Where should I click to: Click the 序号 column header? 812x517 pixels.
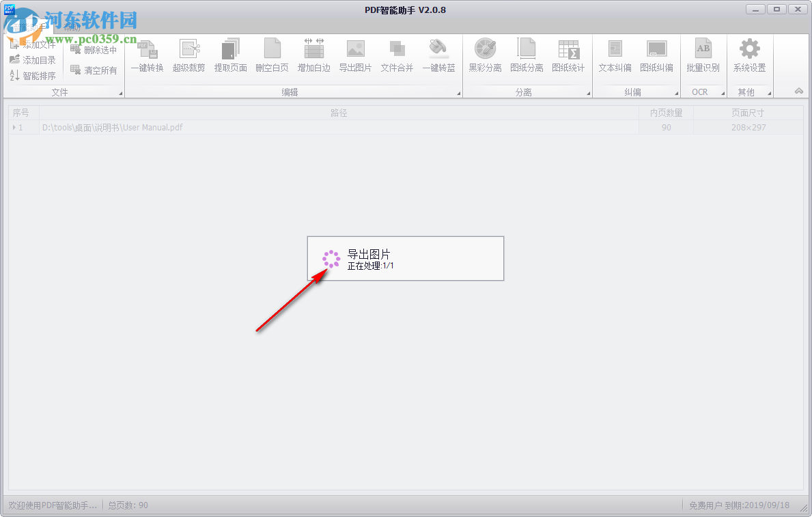[24, 113]
